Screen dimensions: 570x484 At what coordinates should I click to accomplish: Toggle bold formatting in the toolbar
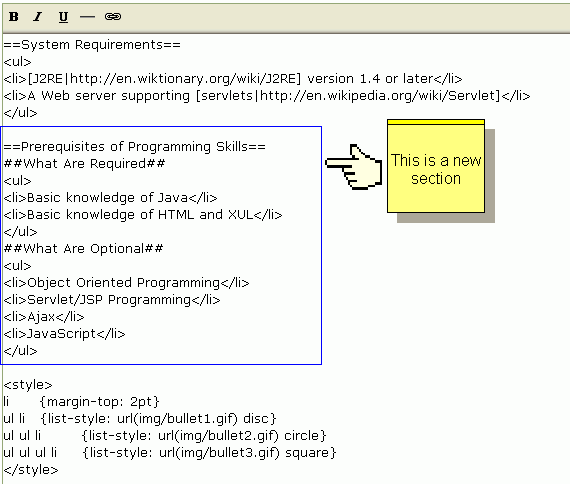pyautogui.click(x=14, y=17)
